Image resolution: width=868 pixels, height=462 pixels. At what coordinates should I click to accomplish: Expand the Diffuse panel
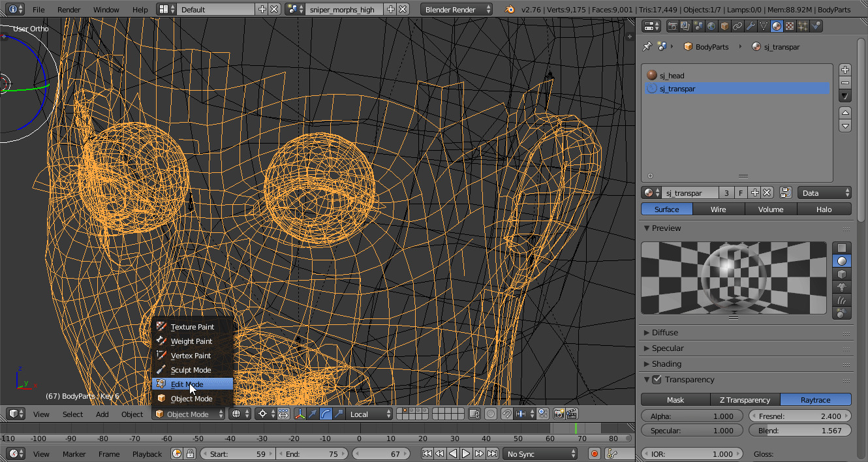click(664, 333)
